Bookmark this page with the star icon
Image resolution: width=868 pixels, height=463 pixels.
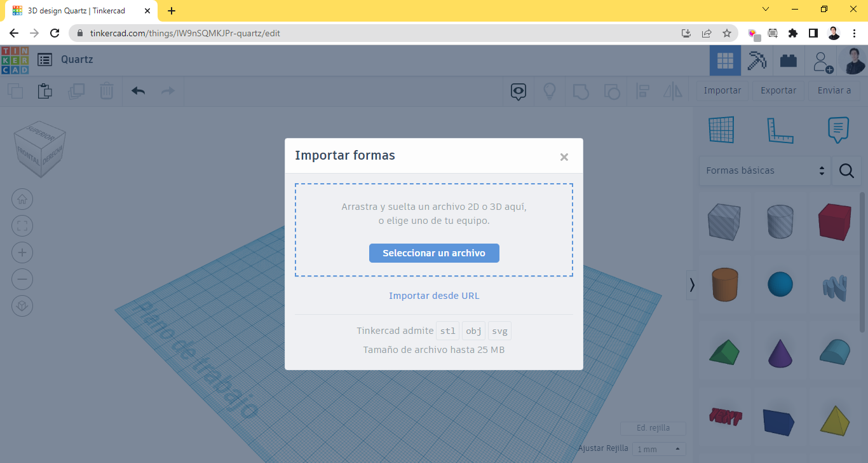click(727, 33)
